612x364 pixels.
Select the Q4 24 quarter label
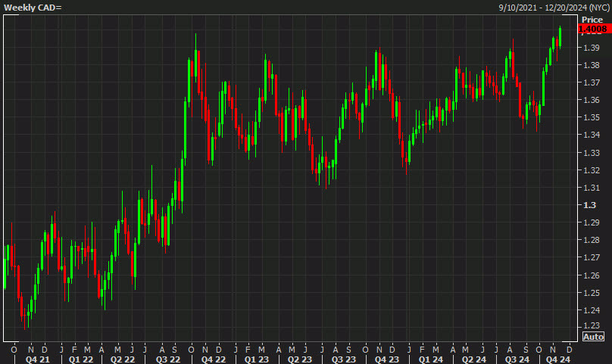click(557, 359)
